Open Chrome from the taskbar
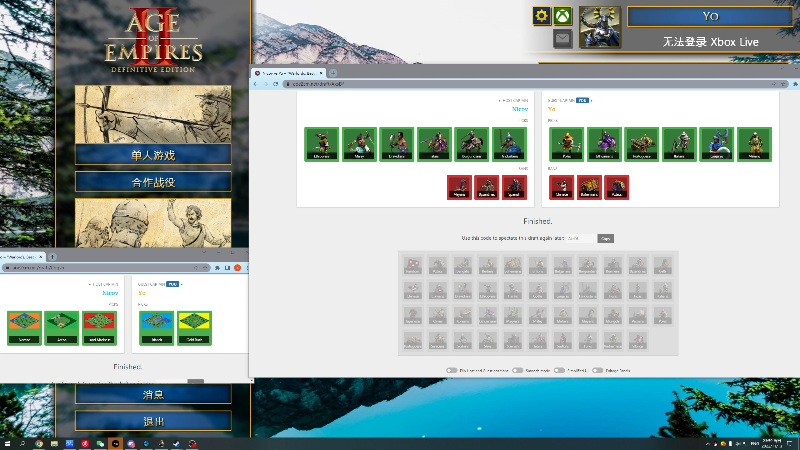Viewport: 800px width, 450px height. pyautogui.click(x=39, y=444)
